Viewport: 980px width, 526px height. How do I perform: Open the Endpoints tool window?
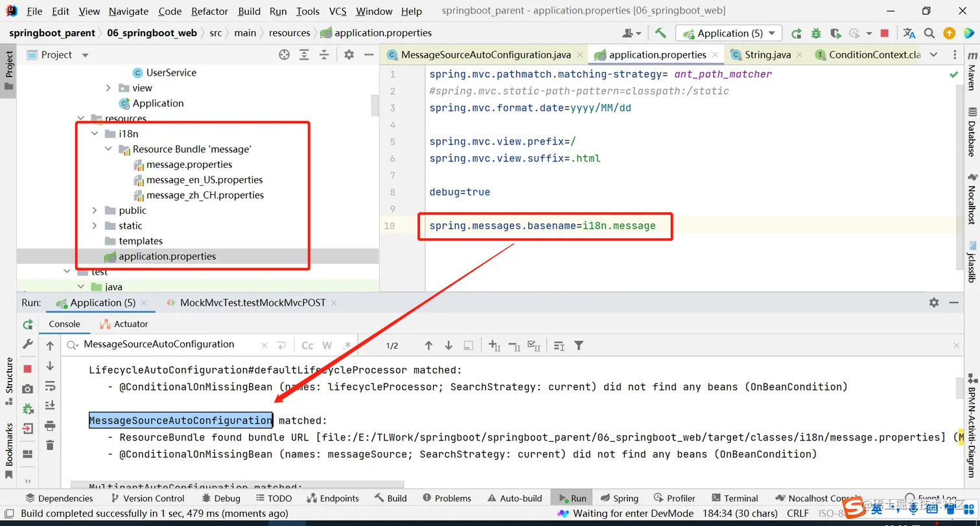(x=332, y=498)
